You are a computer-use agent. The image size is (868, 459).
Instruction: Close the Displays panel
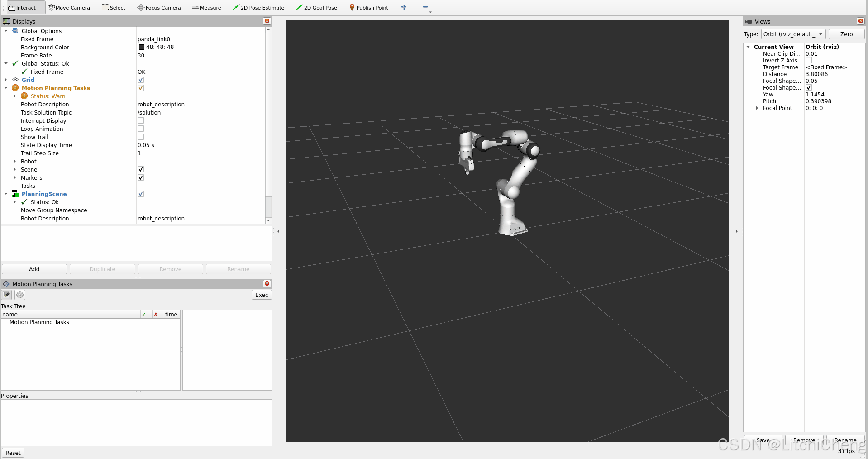[267, 21]
